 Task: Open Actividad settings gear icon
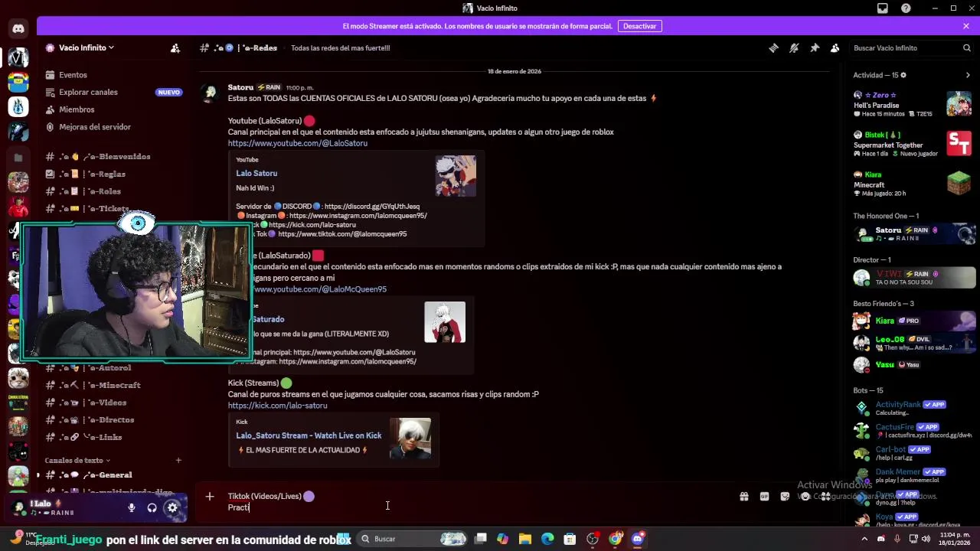click(903, 75)
